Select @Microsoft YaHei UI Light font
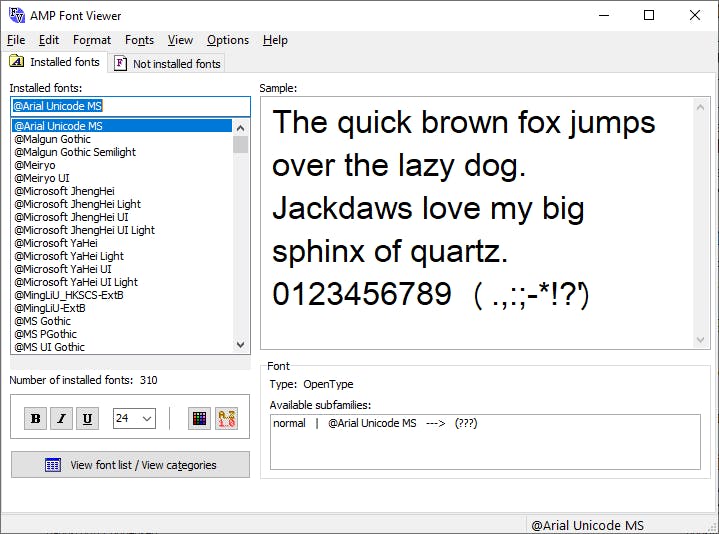 [x=122, y=282]
